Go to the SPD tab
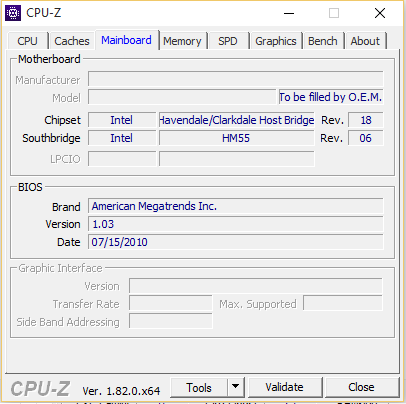Image resolution: width=406 pixels, height=404 pixels. pos(228,41)
